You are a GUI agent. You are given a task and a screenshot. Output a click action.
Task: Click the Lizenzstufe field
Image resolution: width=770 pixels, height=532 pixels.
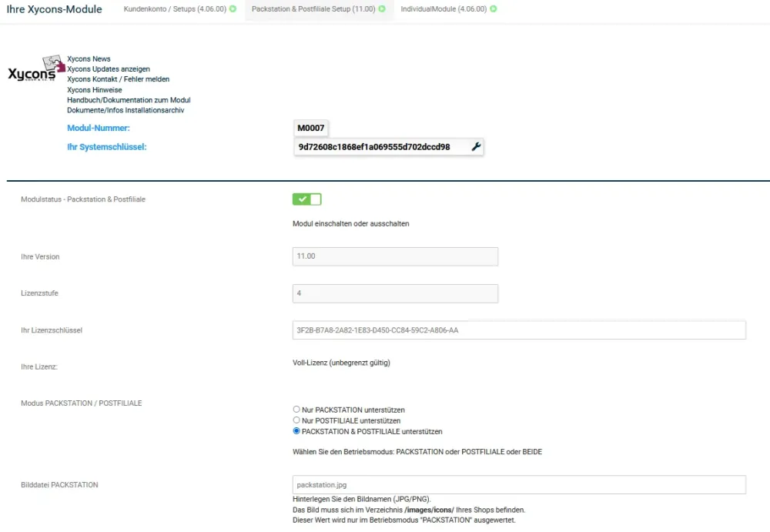(x=395, y=293)
